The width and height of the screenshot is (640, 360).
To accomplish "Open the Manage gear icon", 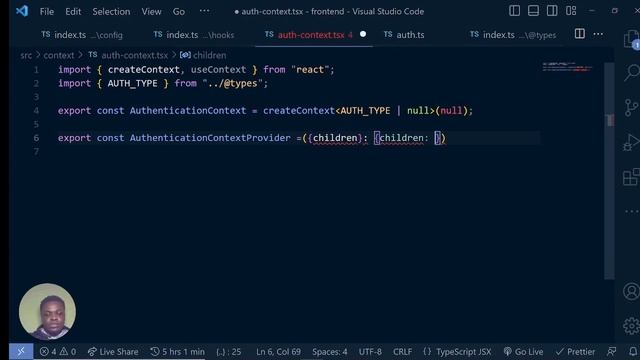I will click(631, 326).
